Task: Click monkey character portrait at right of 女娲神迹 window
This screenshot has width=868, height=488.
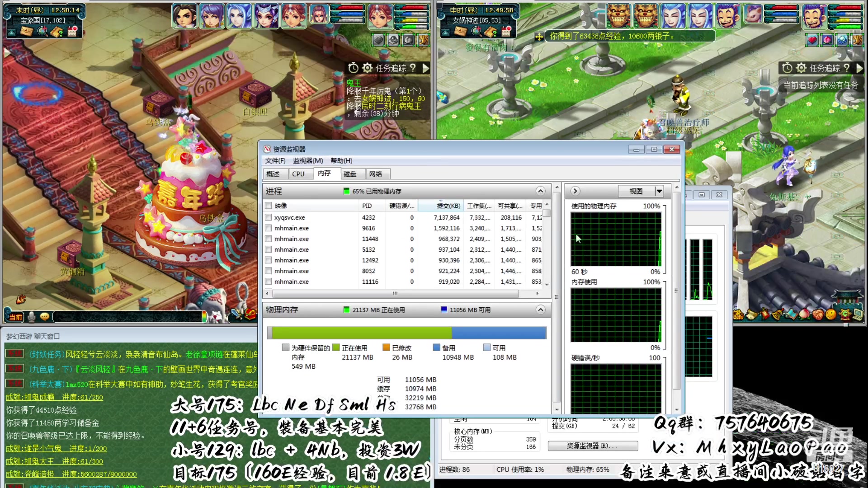Action: (x=814, y=17)
